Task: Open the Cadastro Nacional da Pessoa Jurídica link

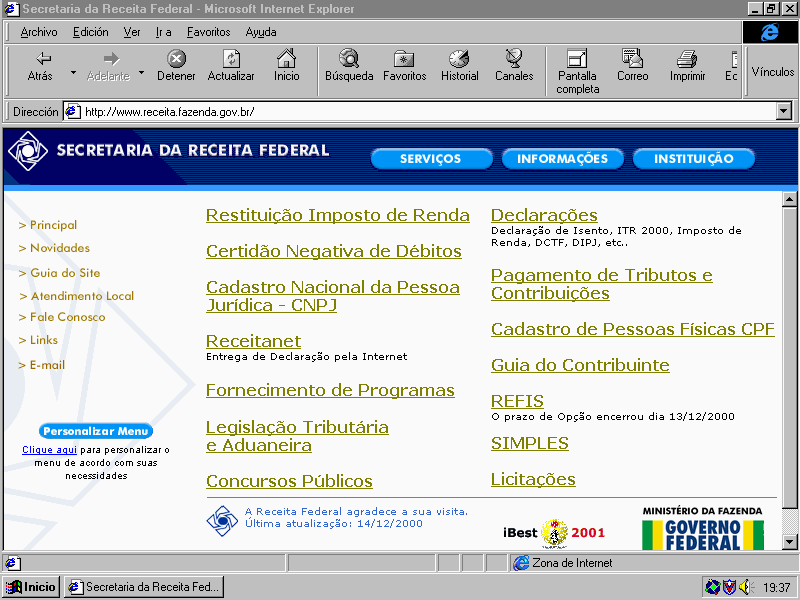Action: coord(333,296)
